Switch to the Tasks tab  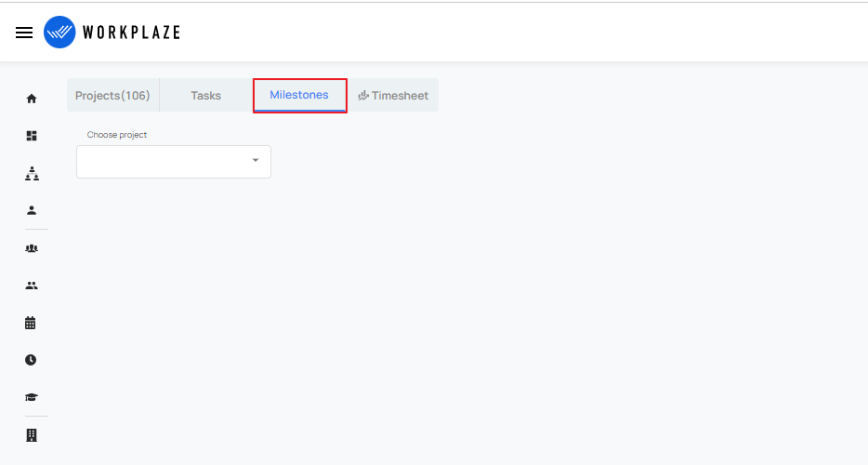206,96
